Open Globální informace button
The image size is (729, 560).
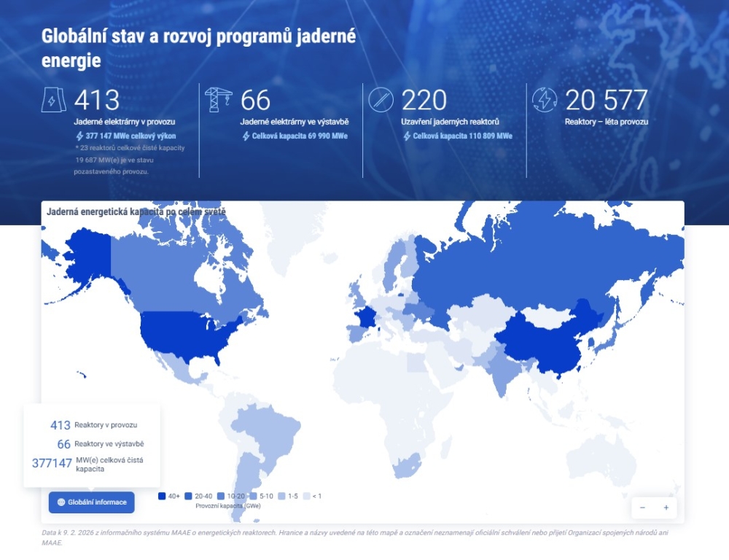coord(92,502)
